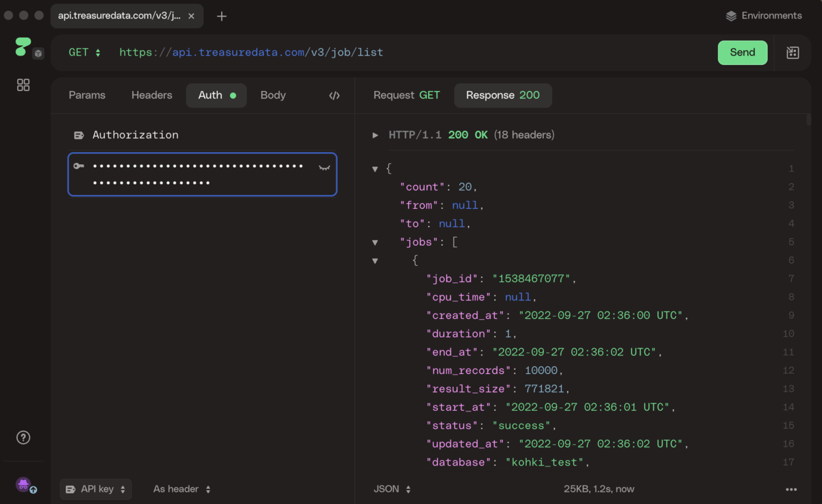This screenshot has height=504, width=822.
Task: Click the help question-mark icon
Action: pyautogui.click(x=23, y=437)
